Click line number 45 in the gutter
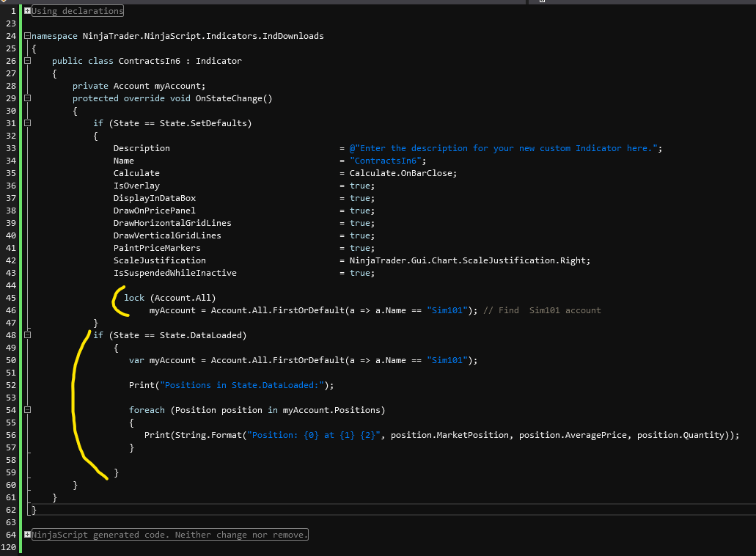Image resolution: width=756 pixels, height=556 pixels. tap(10, 298)
